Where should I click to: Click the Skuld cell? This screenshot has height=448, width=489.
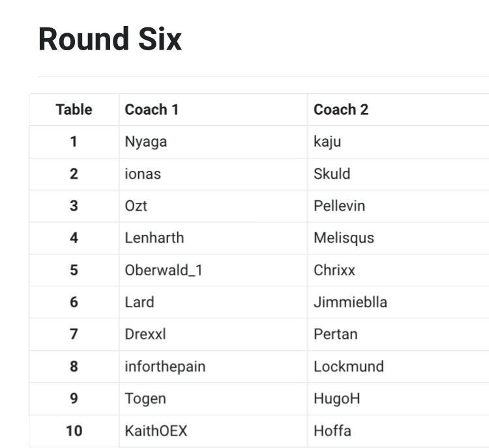(x=331, y=173)
